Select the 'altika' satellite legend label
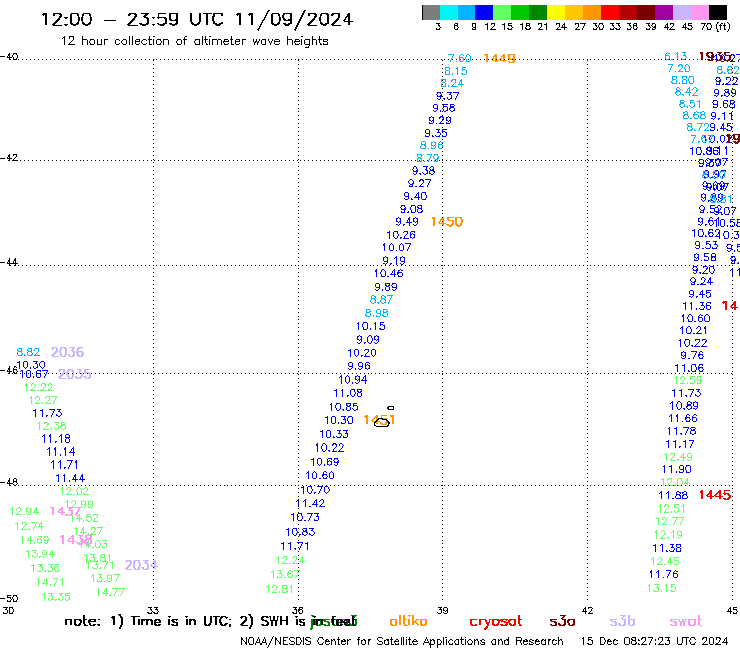Viewport: 740px width, 650px height. [x=408, y=621]
